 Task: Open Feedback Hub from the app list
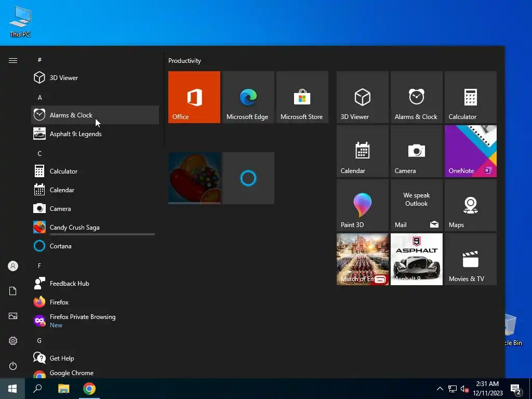pos(95,283)
